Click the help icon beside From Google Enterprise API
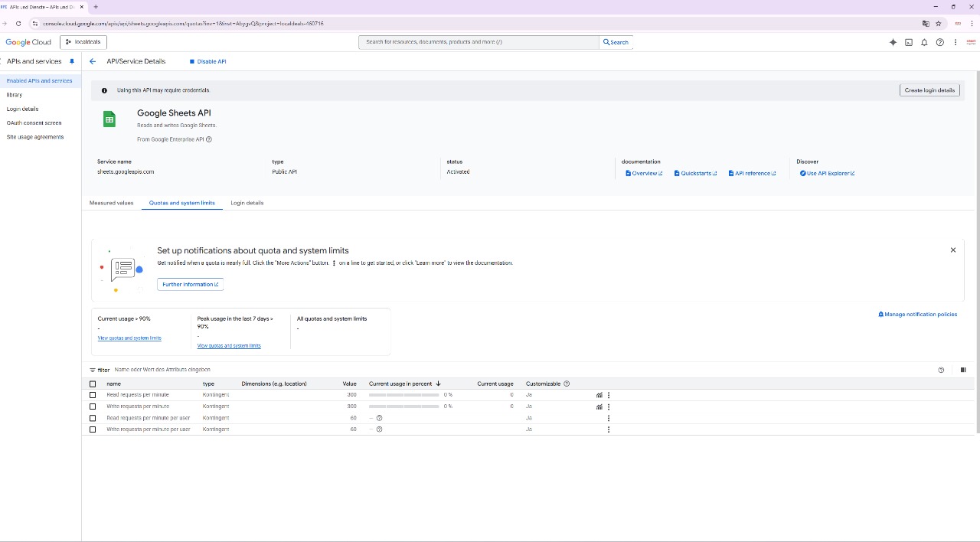 (x=209, y=139)
